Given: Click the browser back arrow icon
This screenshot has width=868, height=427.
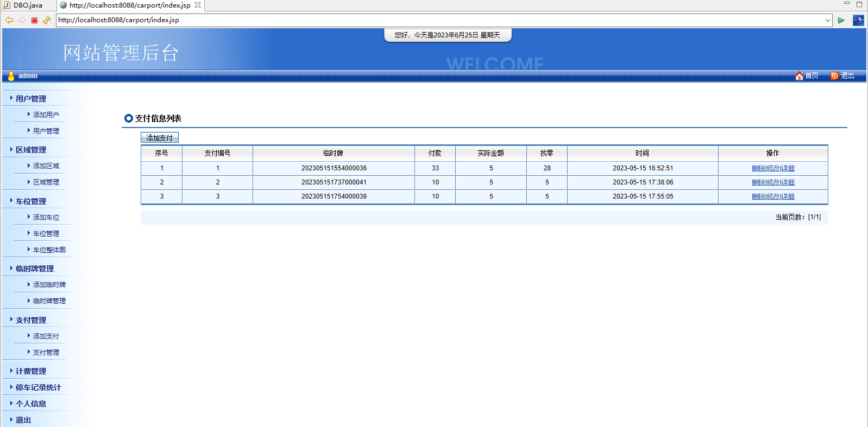Looking at the screenshot, I should 9,20.
